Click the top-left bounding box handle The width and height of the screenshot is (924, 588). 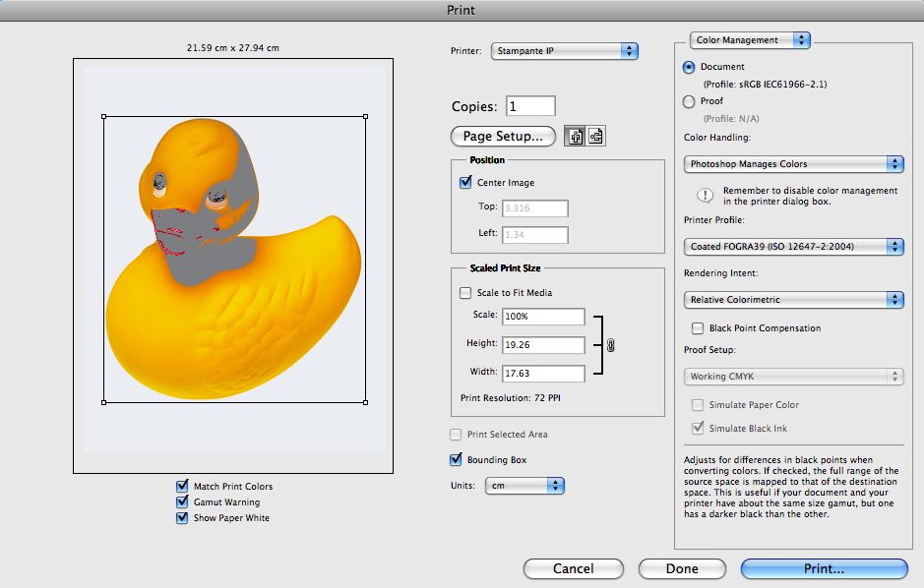click(103, 117)
